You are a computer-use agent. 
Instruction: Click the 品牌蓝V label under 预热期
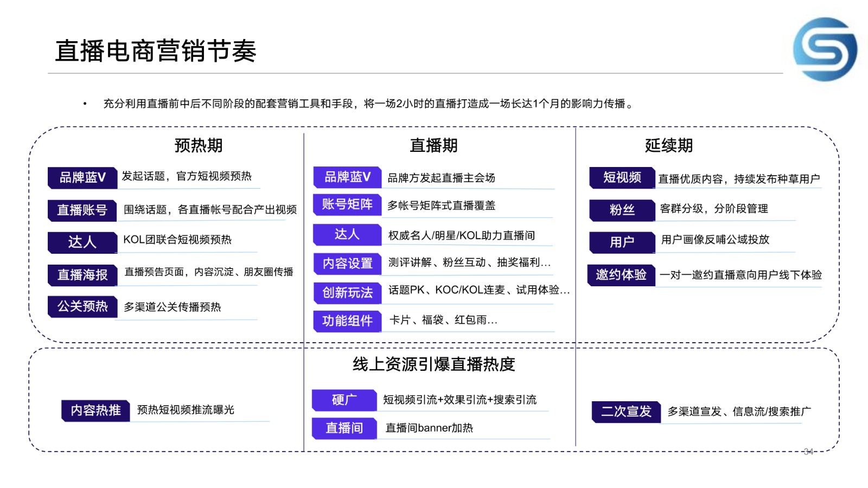[82, 178]
